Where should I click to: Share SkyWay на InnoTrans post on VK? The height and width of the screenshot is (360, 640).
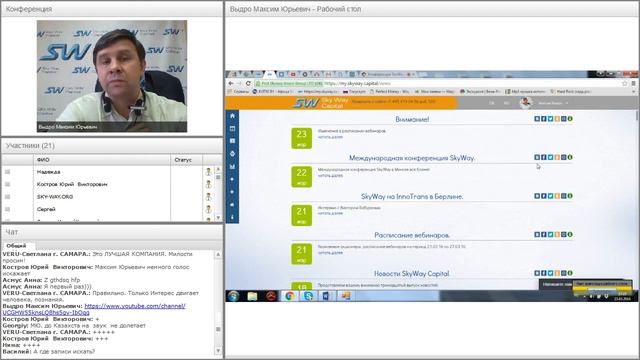(537, 196)
